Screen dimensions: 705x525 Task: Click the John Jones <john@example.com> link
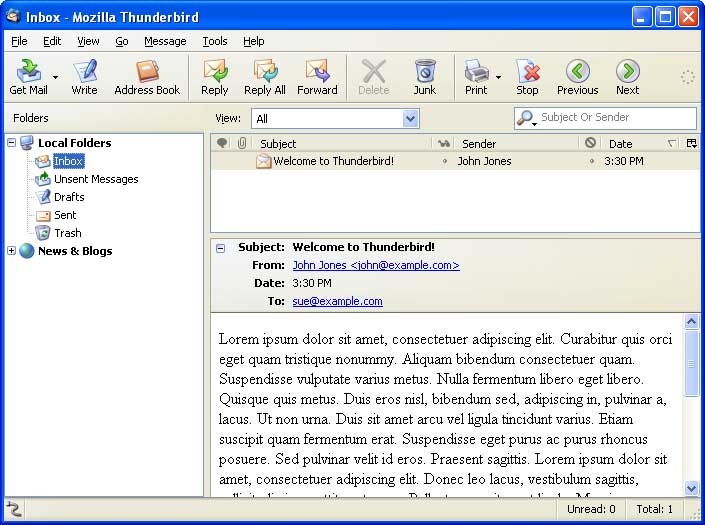376,265
